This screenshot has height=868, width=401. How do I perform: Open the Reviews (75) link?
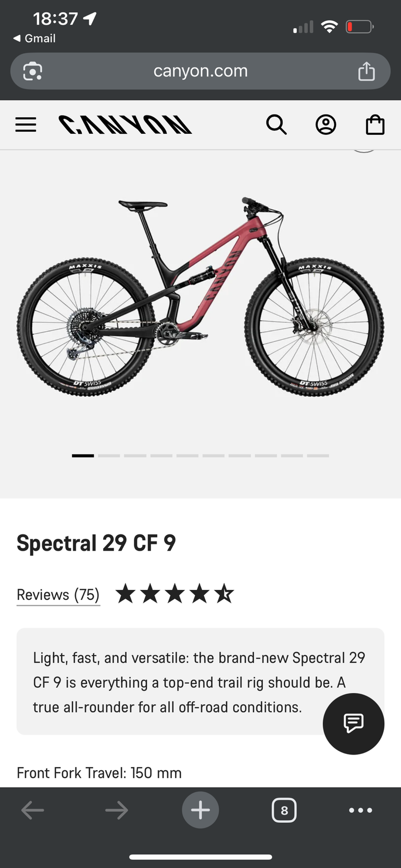pyautogui.click(x=58, y=595)
